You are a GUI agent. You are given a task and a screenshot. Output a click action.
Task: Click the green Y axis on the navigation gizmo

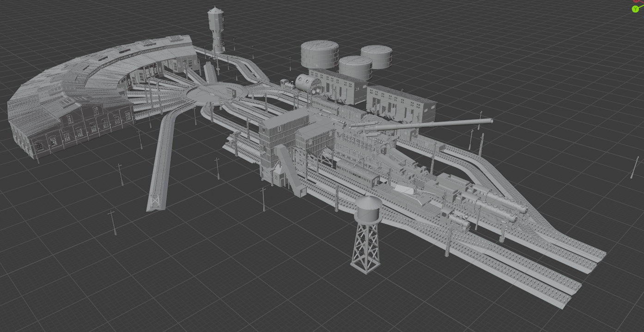pos(636,9)
